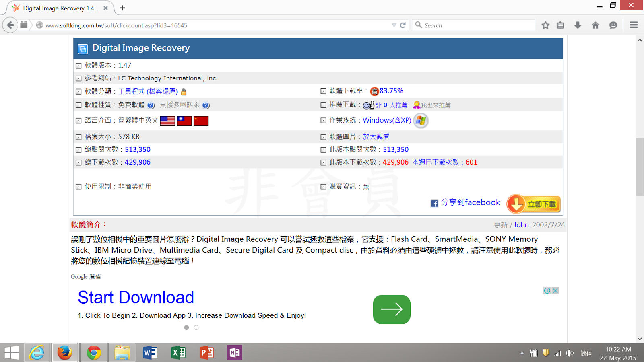Click the China flag icon
Viewport: 644px width, 362px height.
point(201,121)
